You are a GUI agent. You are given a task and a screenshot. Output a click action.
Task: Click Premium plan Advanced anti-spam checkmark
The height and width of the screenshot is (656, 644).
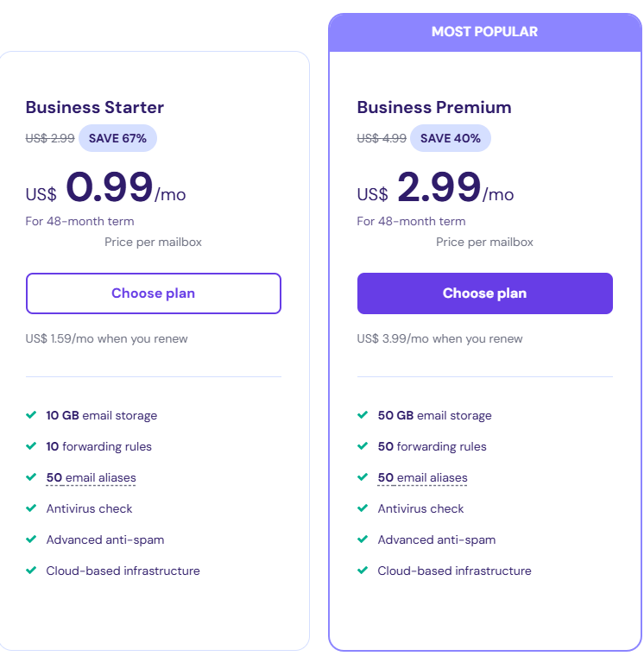click(x=363, y=539)
